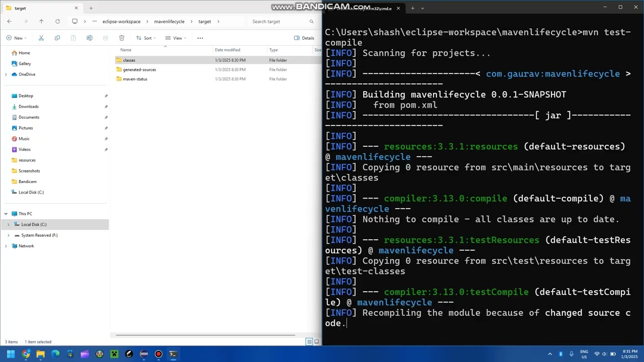Open the terminal tab dropdown arrow
The height and width of the screenshot is (362, 644).
pos(422,8)
